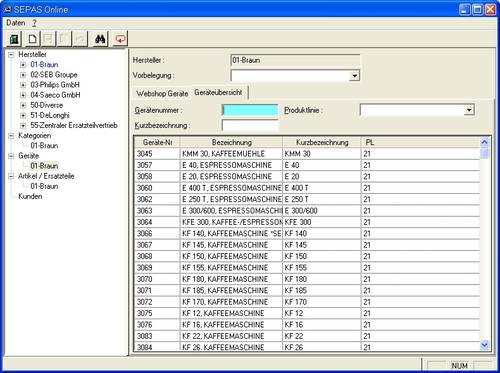The image size is (500, 373).
Task: Select 01-Braun under Kategorien
Action: pos(44,146)
